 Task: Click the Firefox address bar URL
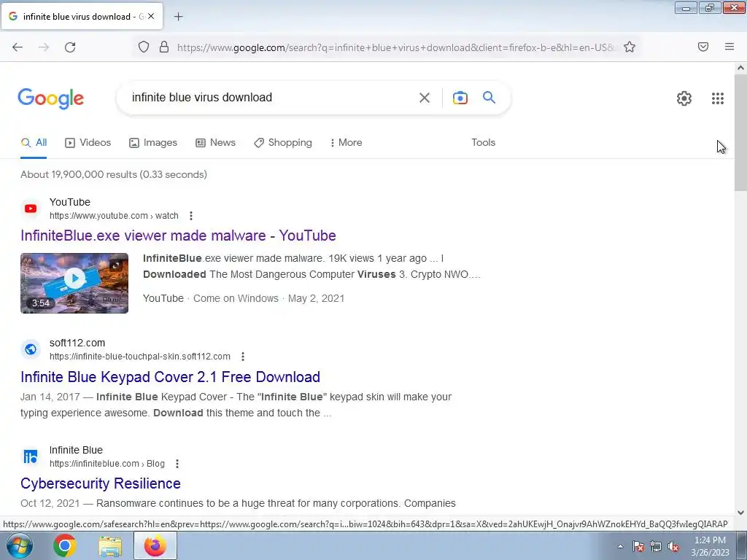click(x=396, y=47)
